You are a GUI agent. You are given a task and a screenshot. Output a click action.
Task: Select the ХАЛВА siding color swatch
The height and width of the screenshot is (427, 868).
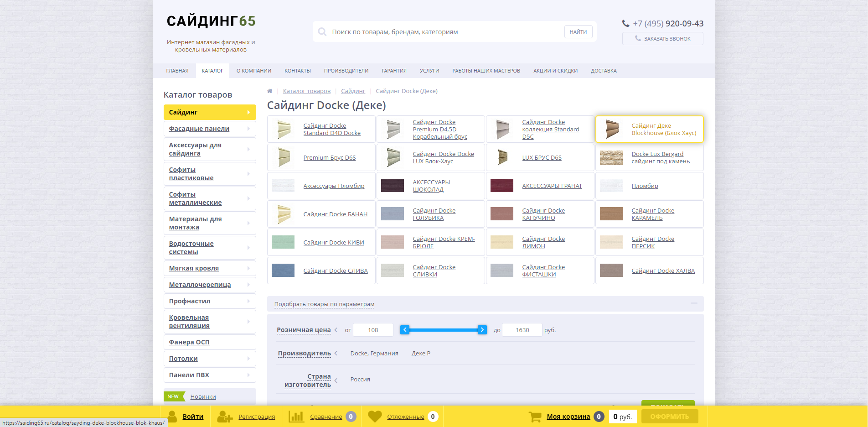tap(611, 271)
